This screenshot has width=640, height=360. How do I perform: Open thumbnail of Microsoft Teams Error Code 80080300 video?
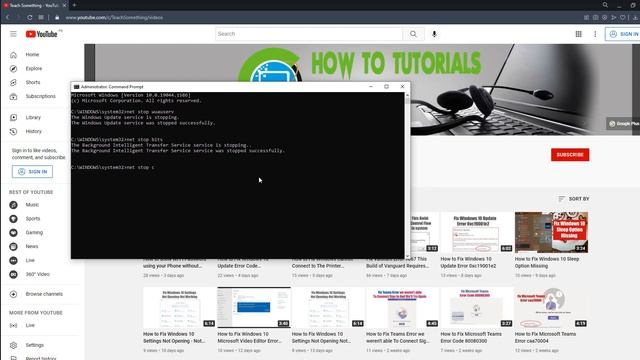coord(476,307)
